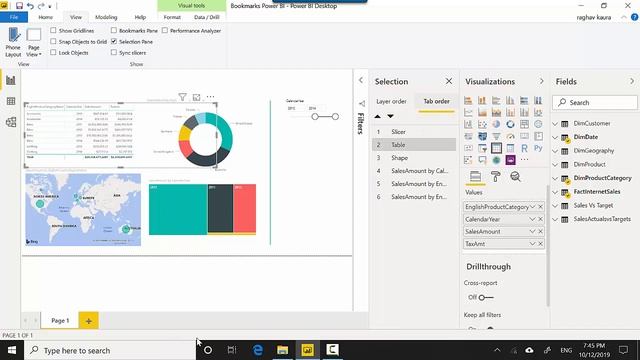Remove TaxAmt field from Values
Screen dimensions: 640x360
pos(540,244)
